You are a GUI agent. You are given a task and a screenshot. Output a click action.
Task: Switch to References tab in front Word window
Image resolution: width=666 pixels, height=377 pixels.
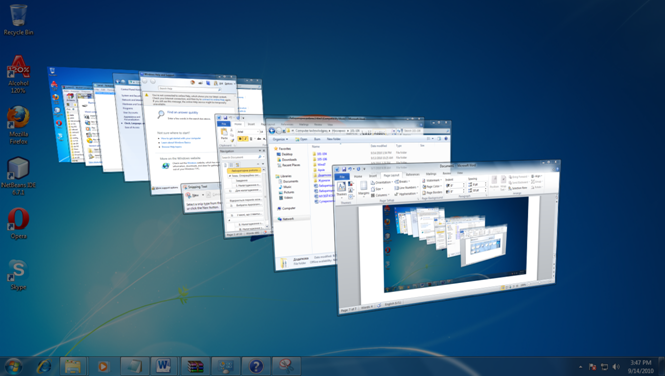412,174
